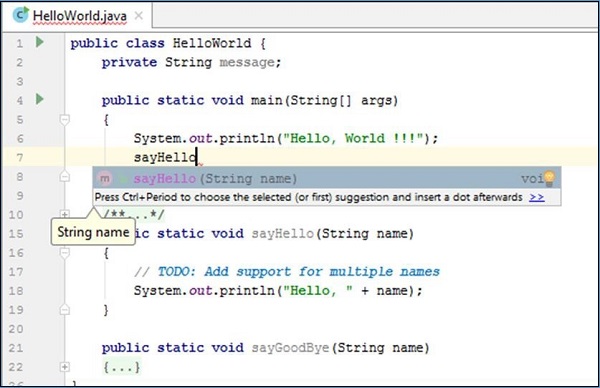Click the 'HelloWorld' class name on line 1
Image resolution: width=600 pixels, height=388 pixels.
coord(212,43)
